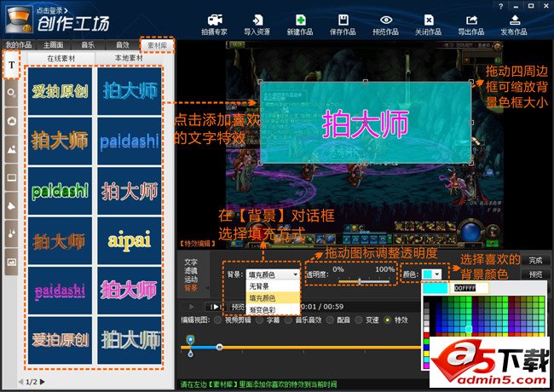Export the project with 导出作品
This screenshot has width=554, height=392.
point(471,25)
